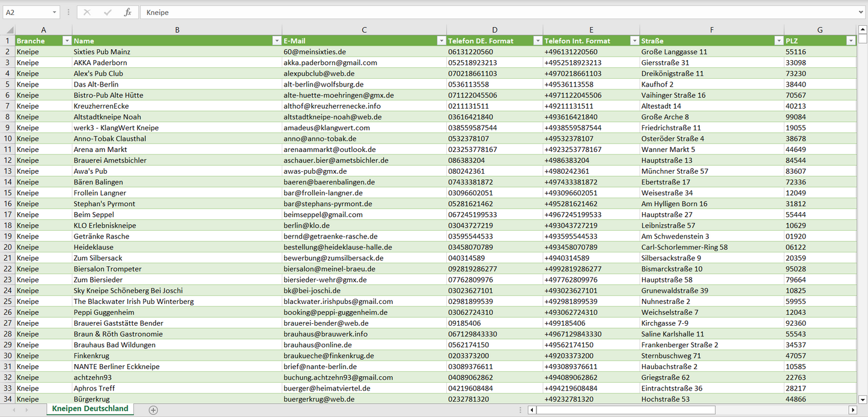Screen dimensions: 868x417
Task: Click the vertical scrollbar down arrow
Action: (x=863, y=399)
